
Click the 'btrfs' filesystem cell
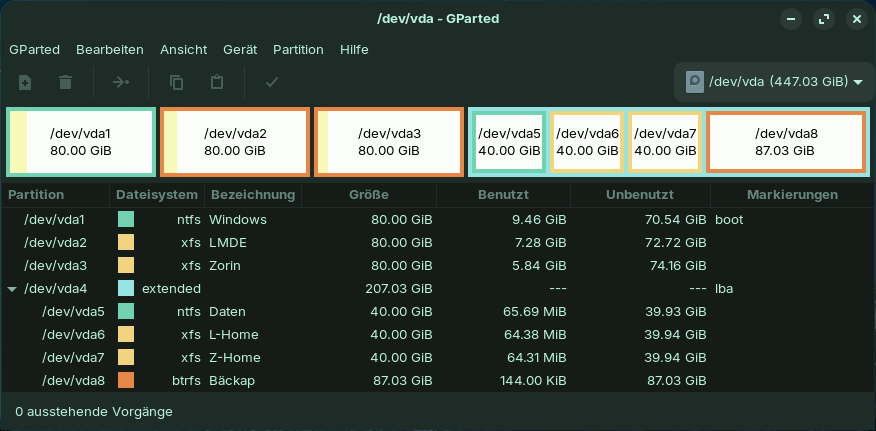pos(186,380)
